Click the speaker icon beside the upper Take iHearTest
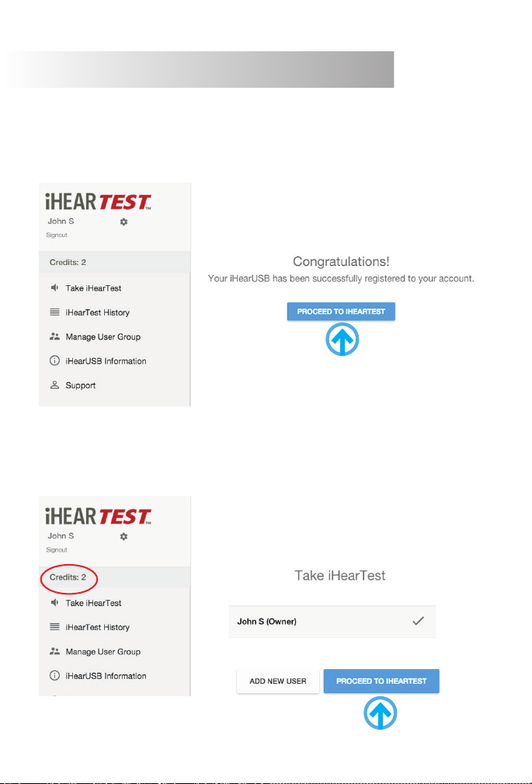This screenshot has width=532, height=784. 54,288
